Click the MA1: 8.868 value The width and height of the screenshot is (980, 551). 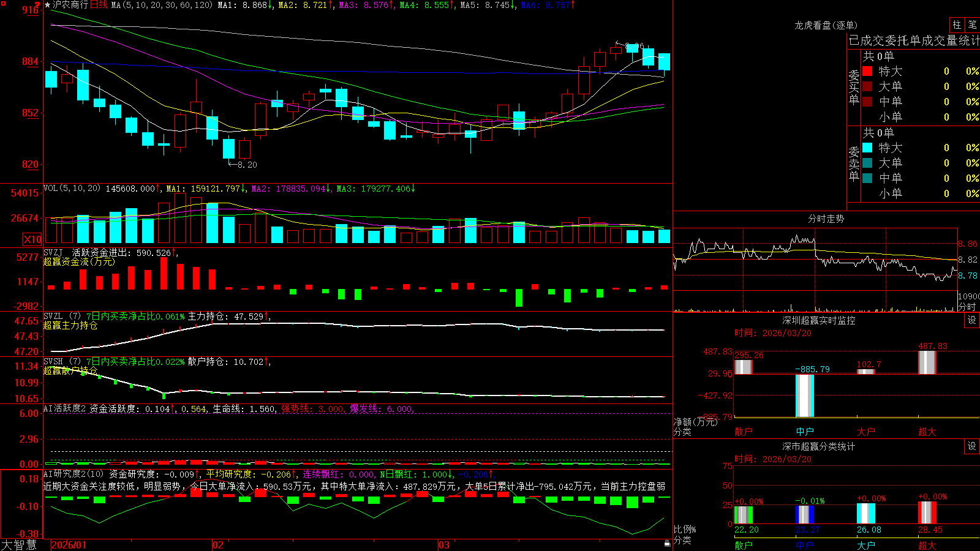pos(245,5)
